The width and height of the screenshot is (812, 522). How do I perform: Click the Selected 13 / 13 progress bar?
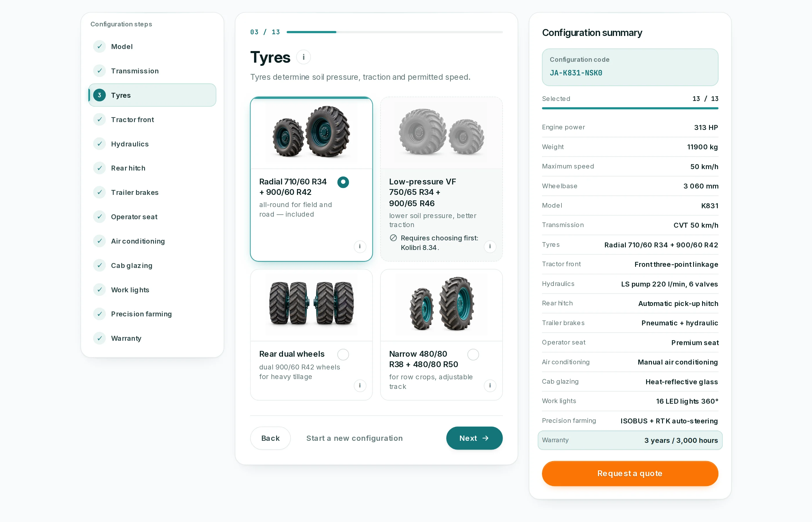[630, 108]
